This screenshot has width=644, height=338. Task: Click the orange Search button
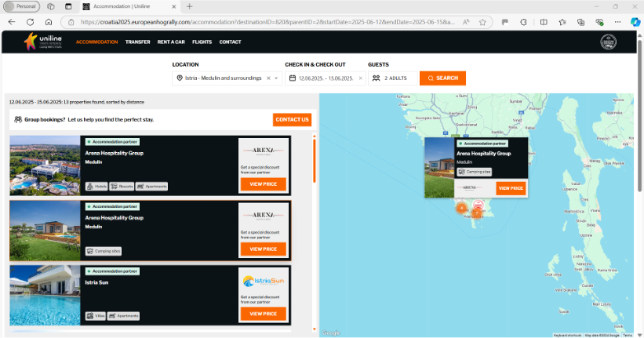pyautogui.click(x=442, y=78)
